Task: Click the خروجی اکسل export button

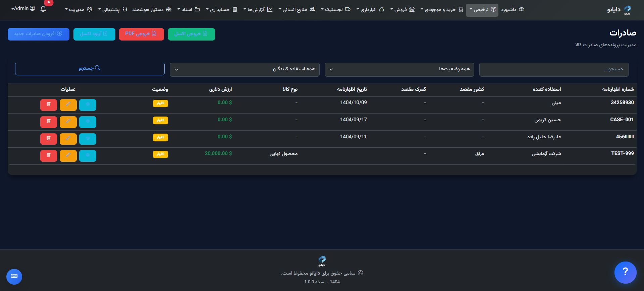Action: (191, 34)
